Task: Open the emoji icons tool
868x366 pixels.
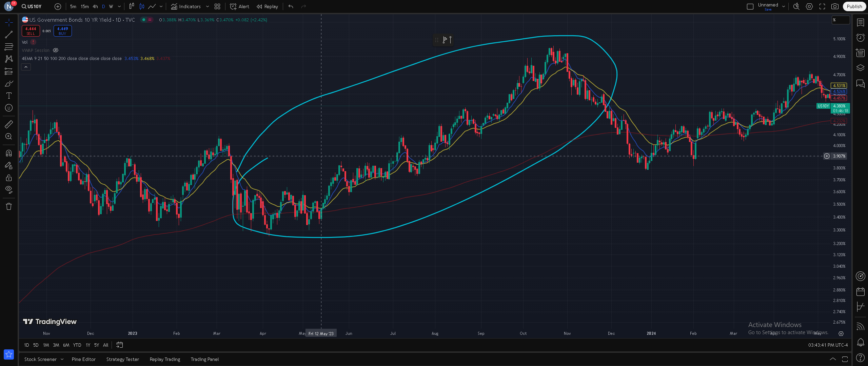Action: click(x=9, y=108)
